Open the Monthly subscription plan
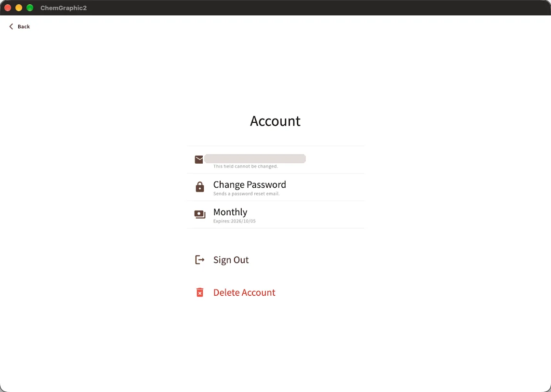551x392 pixels. [x=230, y=212]
